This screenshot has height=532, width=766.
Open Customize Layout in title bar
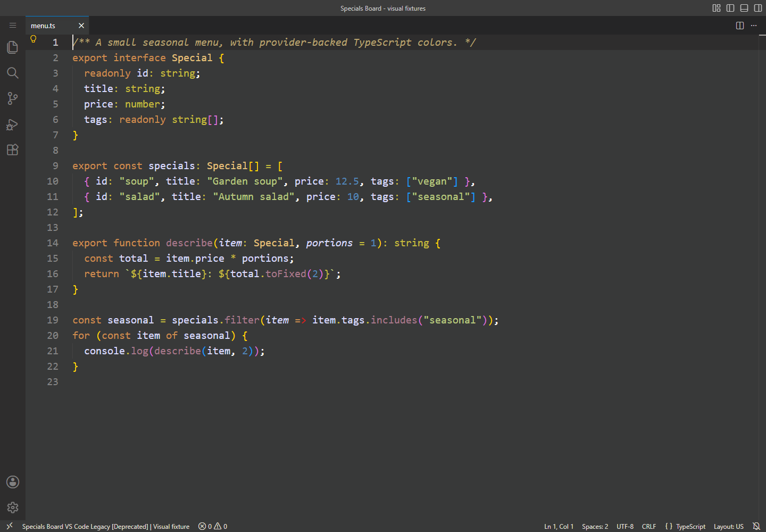[x=717, y=8]
